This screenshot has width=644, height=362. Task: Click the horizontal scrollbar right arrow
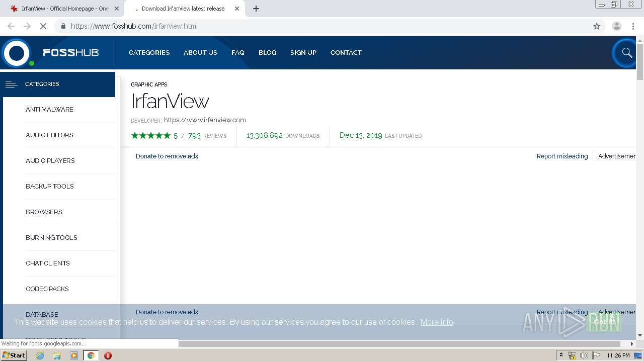tap(632, 344)
